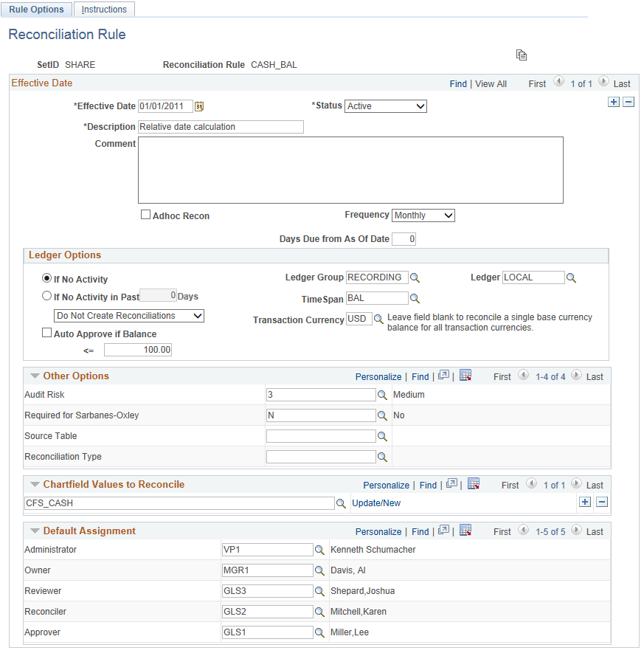Download the Other Options grid to Excel
Screen dimensions: 644x656
click(x=465, y=375)
